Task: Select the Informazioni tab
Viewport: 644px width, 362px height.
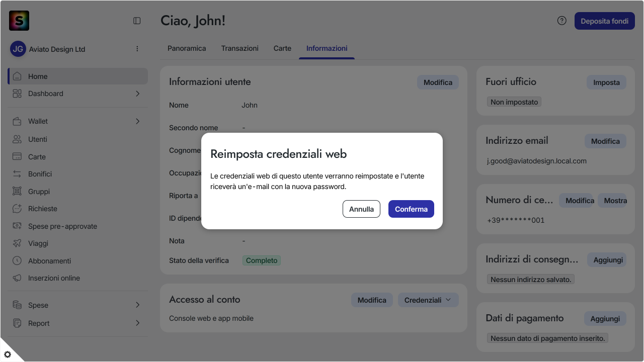Action: tap(327, 48)
